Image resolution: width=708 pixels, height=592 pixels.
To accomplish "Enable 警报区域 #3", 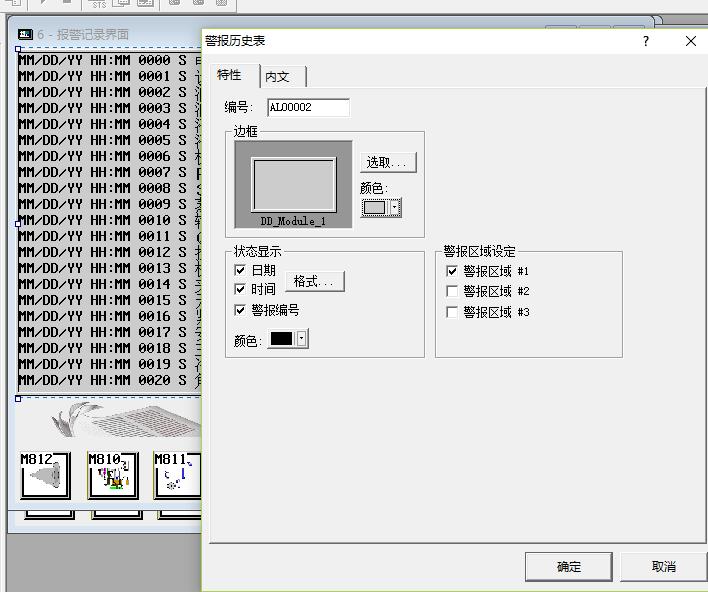I will (452, 312).
